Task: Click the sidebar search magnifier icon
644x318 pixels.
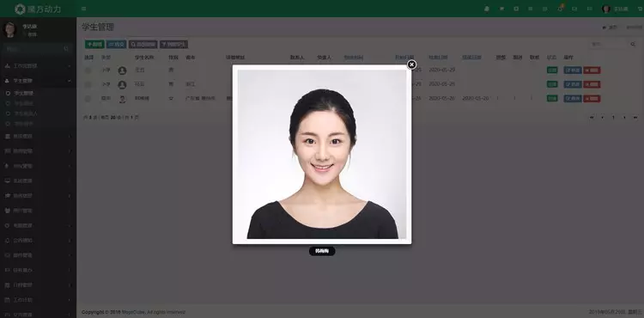Action: (66, 49)
